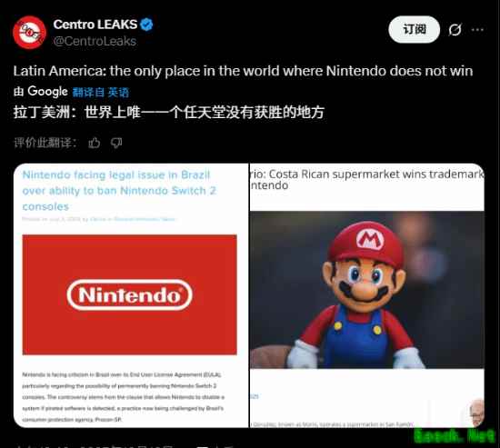Click the 翻译自 英语 translation link

[100, 92]
